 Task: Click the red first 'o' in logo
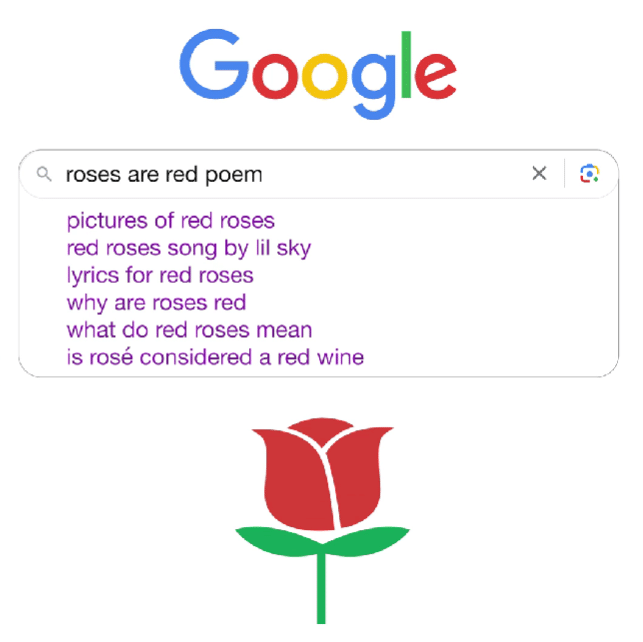coord(274,76)
